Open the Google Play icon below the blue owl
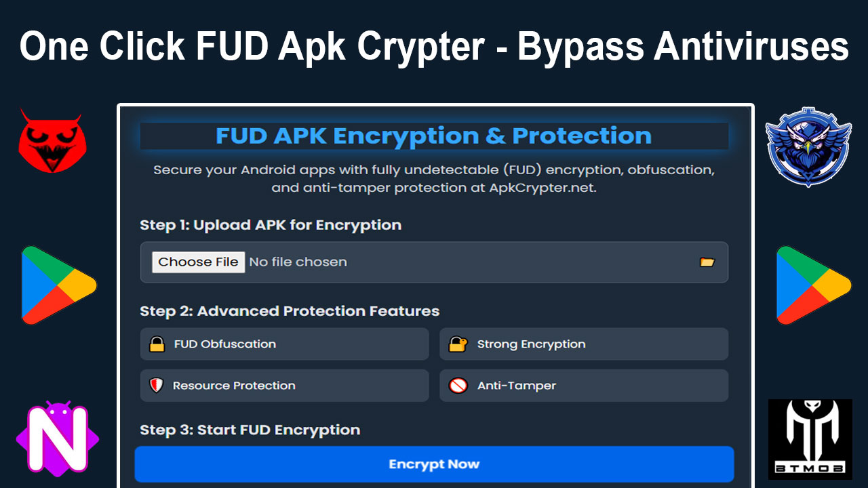The width and height of the screenshot is (868, 488). (813, 285)
